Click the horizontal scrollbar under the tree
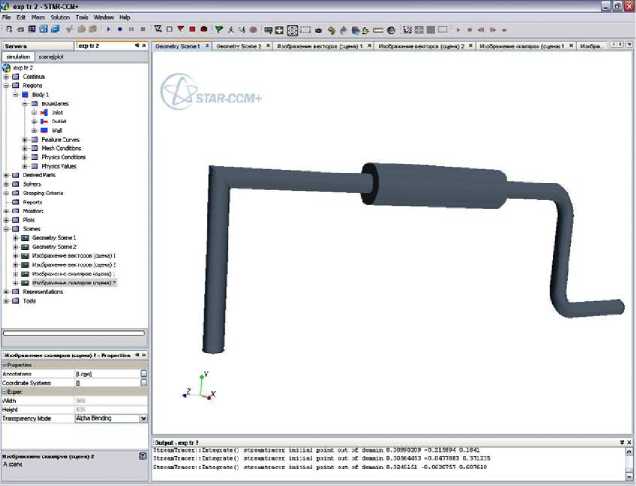This screenshot has width=636, height=486. 74,333
